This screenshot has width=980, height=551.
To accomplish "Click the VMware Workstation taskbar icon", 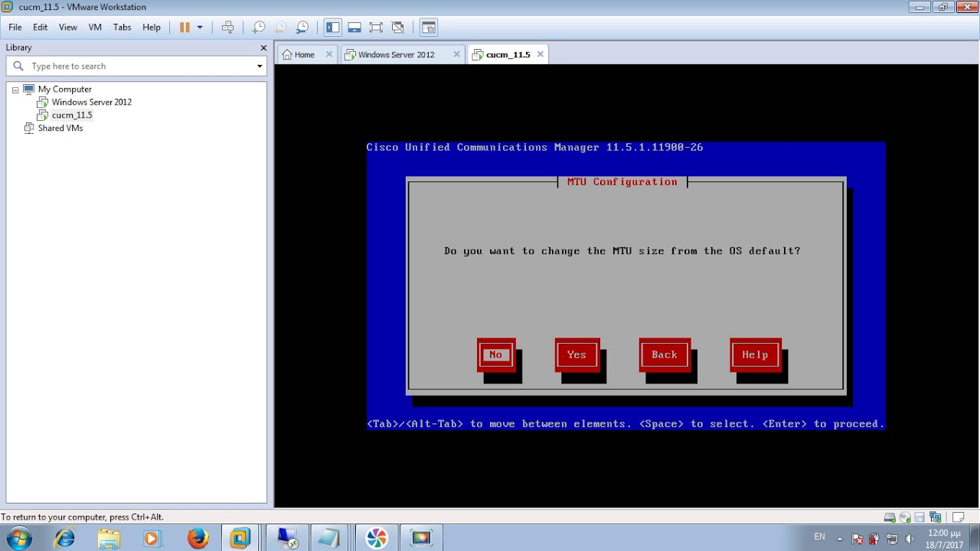I will click(240, 538).
